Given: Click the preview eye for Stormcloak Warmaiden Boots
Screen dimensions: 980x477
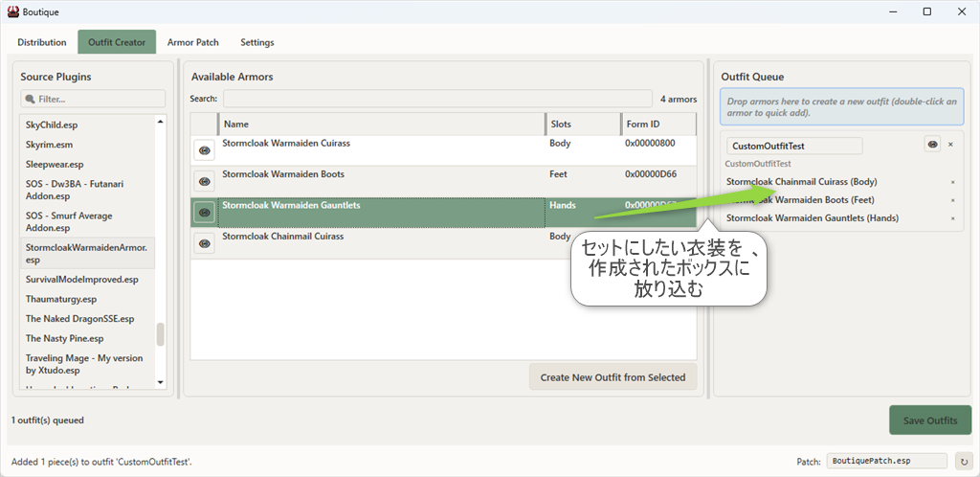Looking at the screenshot, I should coord(204,181).
